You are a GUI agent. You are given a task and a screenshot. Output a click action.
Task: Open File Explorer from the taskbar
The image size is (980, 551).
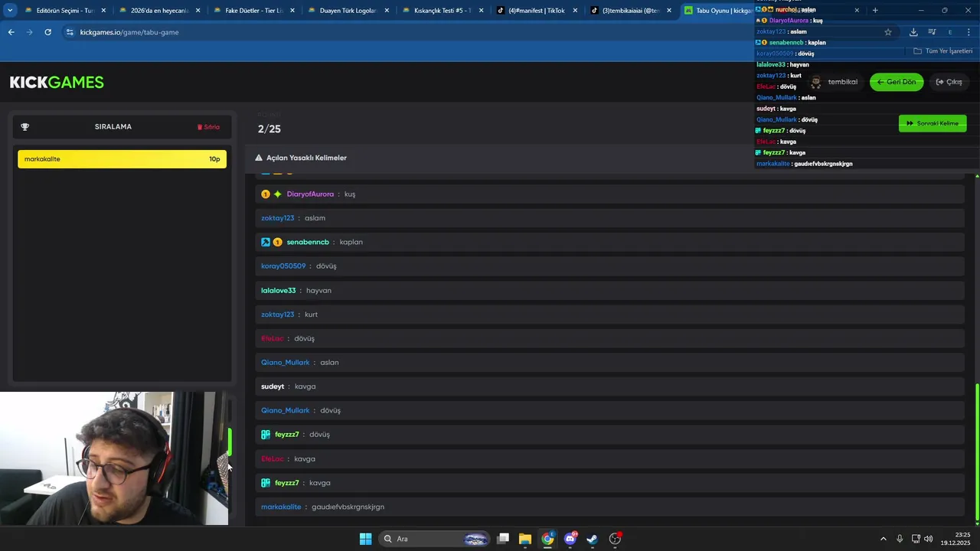(x=525, y=539)
